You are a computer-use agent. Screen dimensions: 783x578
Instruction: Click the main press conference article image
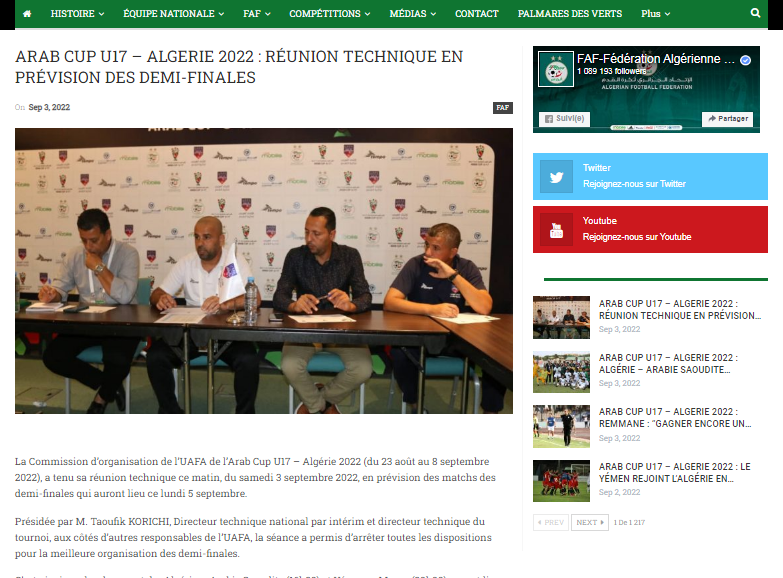coord(264,270)
